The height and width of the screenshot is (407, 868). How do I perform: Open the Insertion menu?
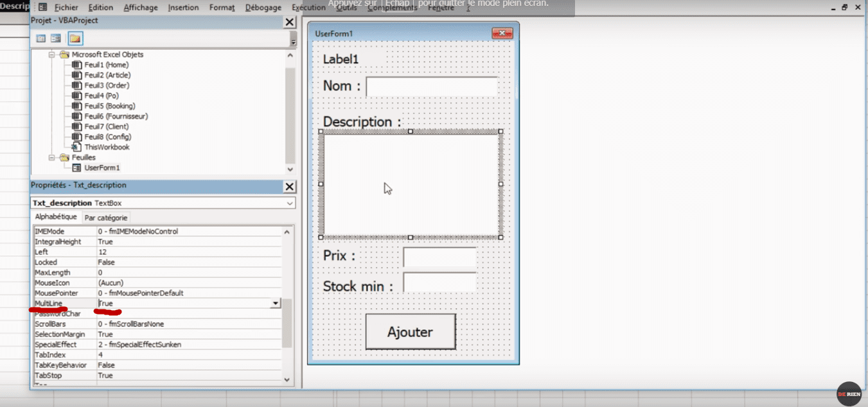183,8
